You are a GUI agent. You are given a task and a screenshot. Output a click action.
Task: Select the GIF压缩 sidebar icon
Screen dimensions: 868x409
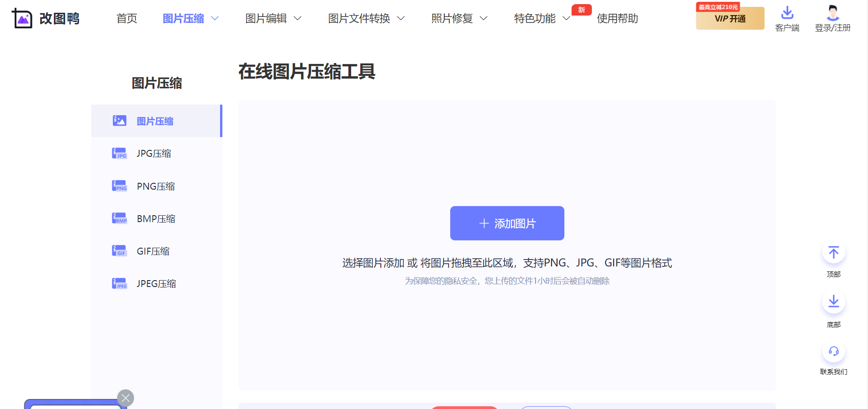(x=120, y=251)
